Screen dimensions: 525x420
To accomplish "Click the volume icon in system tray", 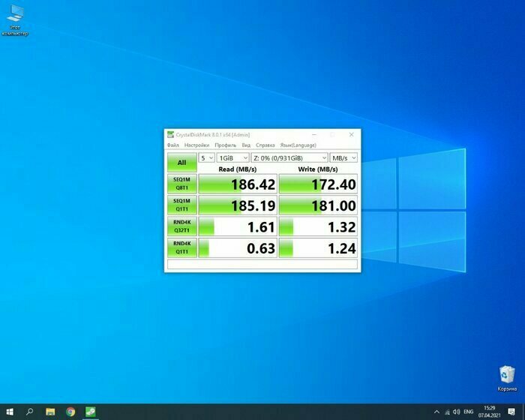I will point(454,412).
